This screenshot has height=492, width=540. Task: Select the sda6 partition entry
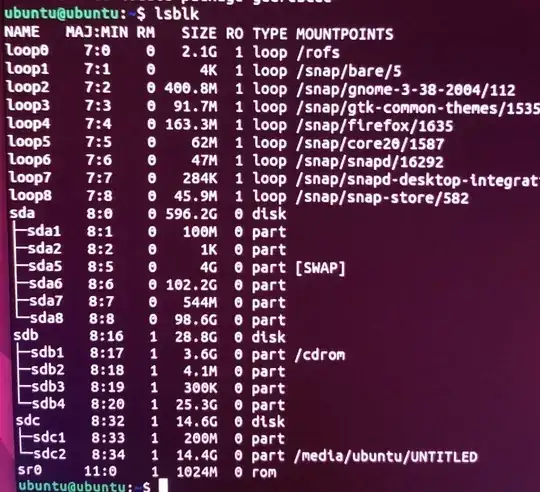(x=46, y=284)
